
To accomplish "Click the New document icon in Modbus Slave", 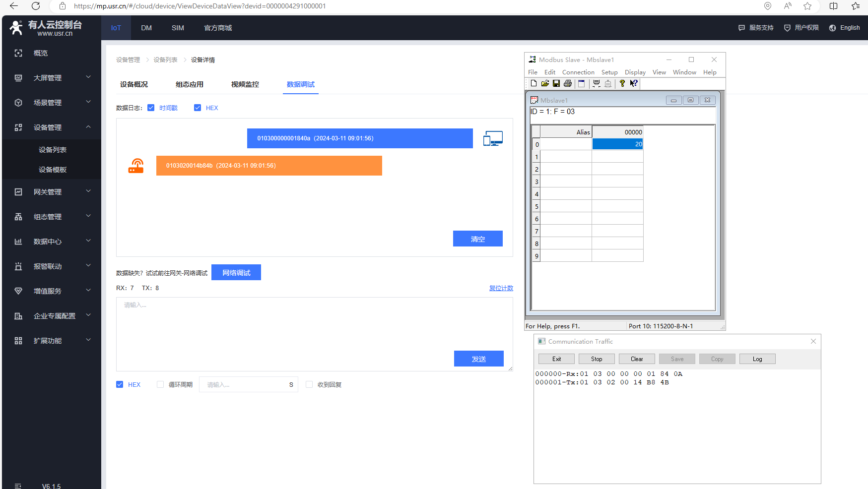I will coord(534,83).
